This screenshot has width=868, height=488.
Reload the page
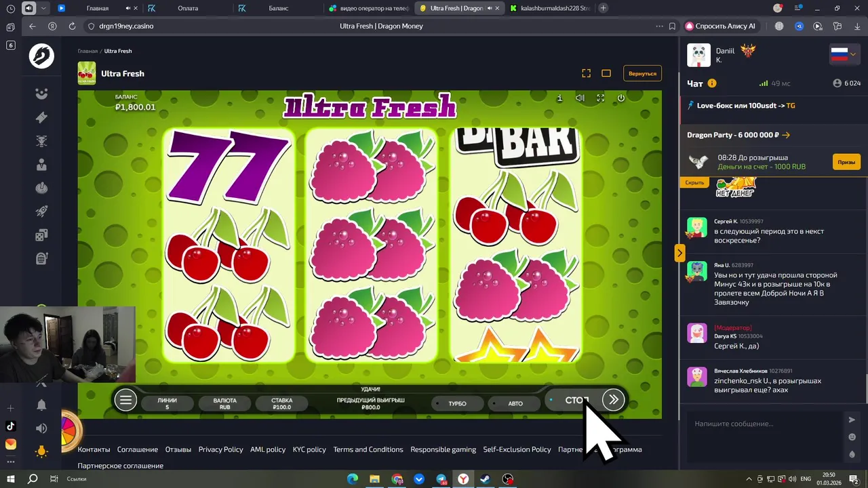click(72, 26)
